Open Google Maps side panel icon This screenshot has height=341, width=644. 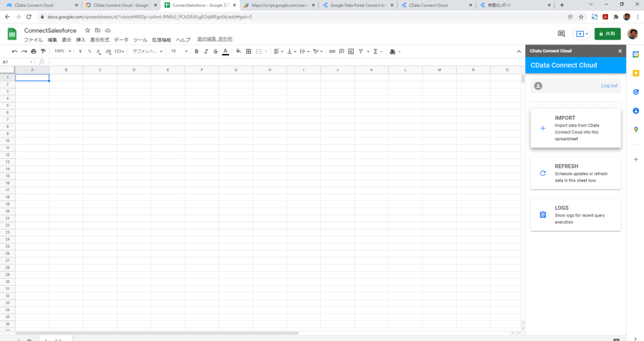click(635, 130)
